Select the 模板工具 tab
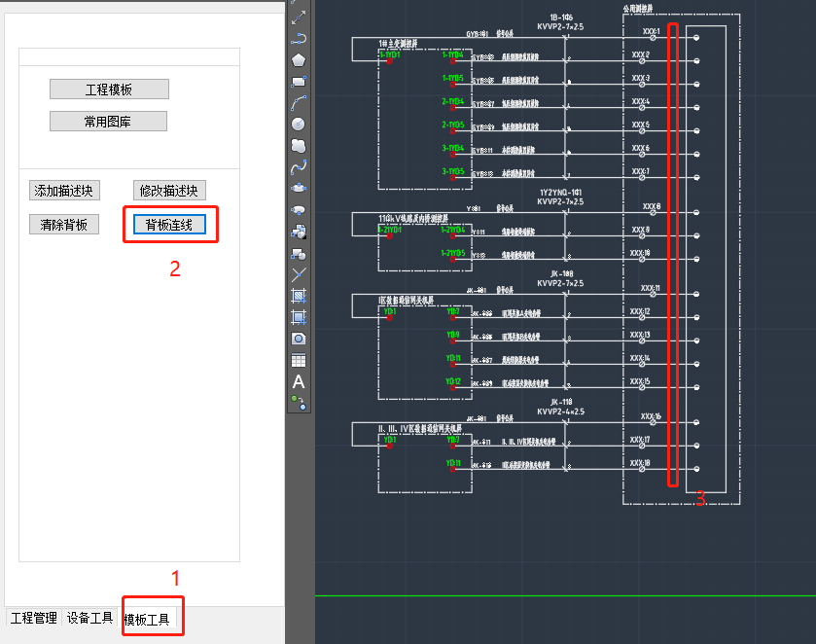The height and width of the screenshot is (644, 816). click(146, 619)
